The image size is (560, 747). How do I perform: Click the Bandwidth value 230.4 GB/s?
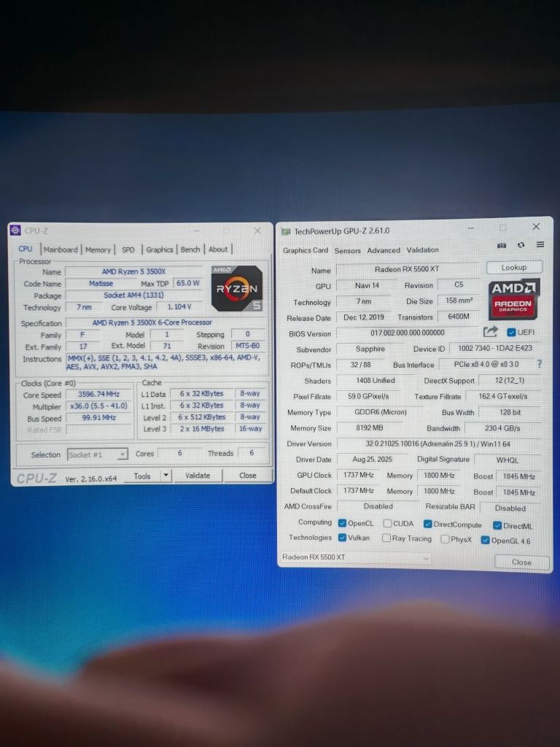tap(502, 428)
